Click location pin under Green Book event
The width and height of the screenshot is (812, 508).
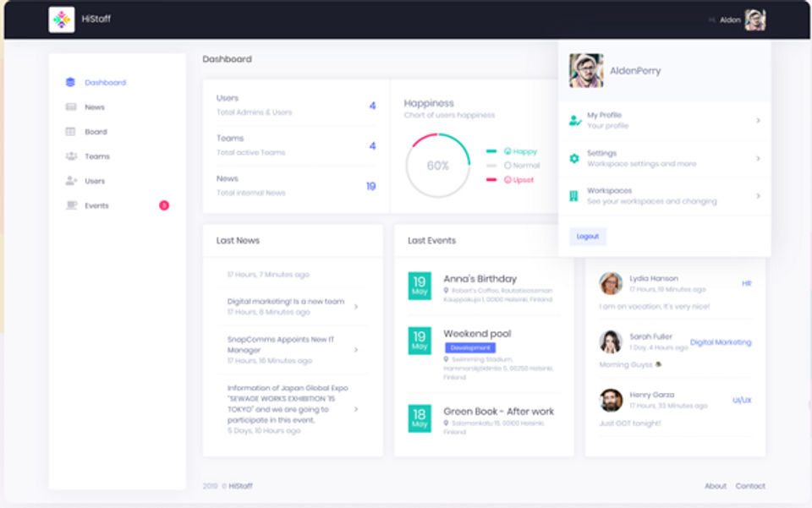(x=446, y=423)
